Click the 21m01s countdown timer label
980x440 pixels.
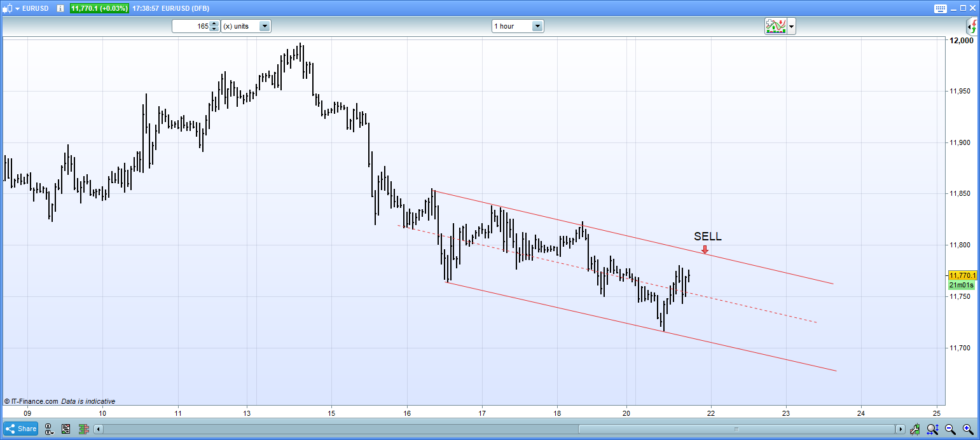click(962, 285)
